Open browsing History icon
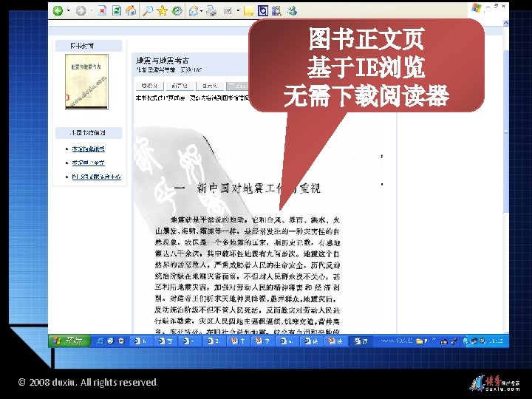 click(177, 11)
